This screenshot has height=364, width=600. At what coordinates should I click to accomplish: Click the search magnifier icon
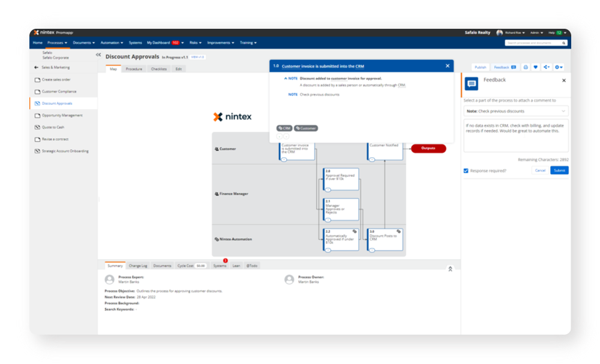[x=563, y=43]
